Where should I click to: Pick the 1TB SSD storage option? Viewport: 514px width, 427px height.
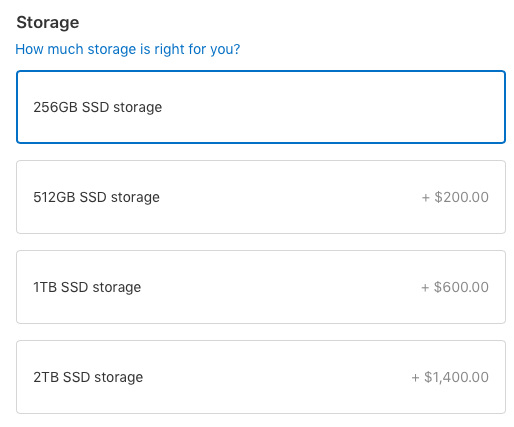(x=261, y=287)
